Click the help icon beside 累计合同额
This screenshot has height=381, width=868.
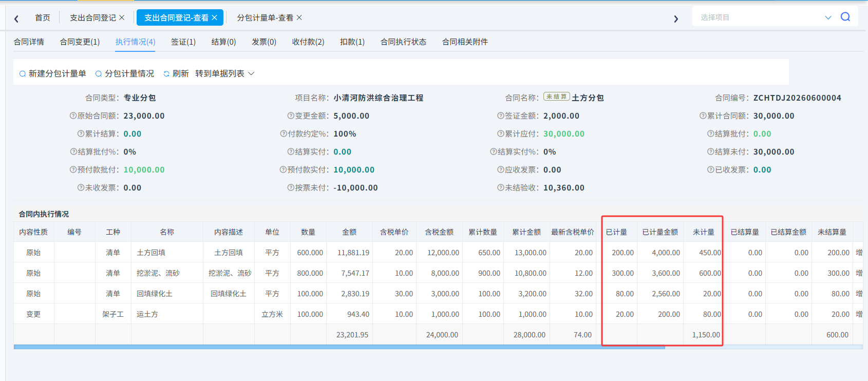pyautogui.click(x=703, y=116)
